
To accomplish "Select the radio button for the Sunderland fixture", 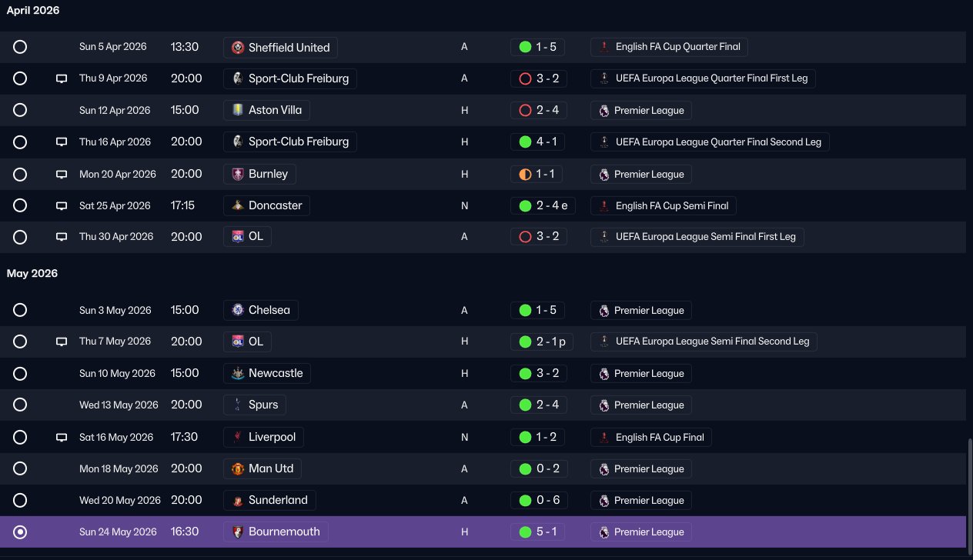I will pos(20,500).
